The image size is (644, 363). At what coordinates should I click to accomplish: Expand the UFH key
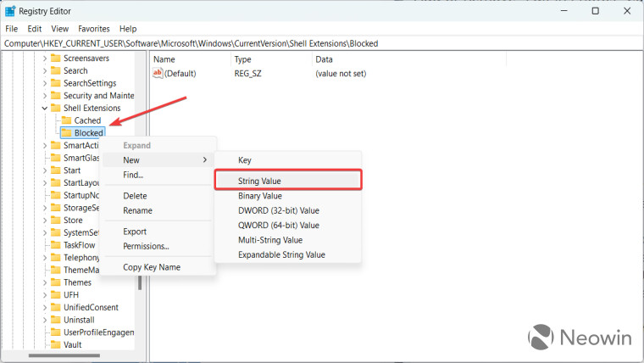click(45, 295)
